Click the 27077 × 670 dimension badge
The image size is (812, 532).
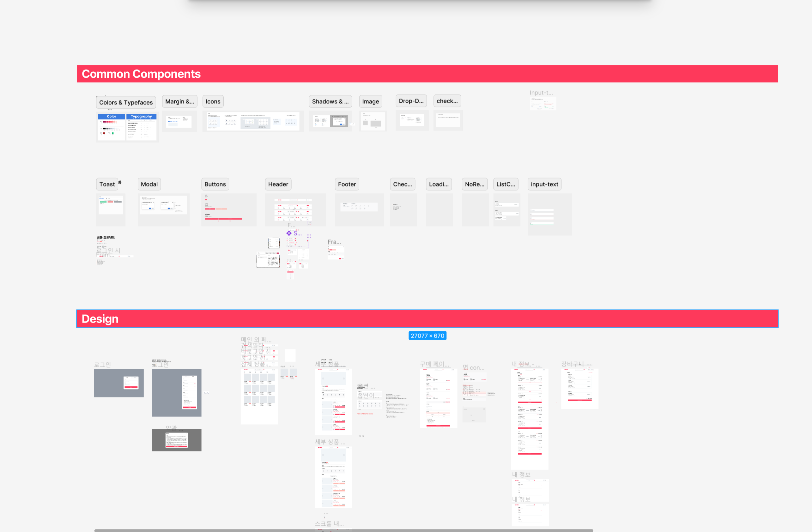click(427, 336)
